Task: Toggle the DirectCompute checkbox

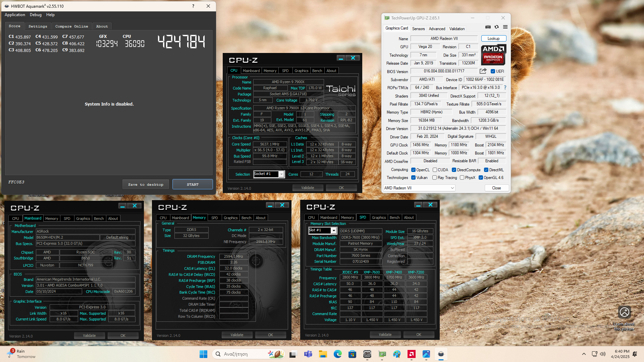Action: point(454,170)
